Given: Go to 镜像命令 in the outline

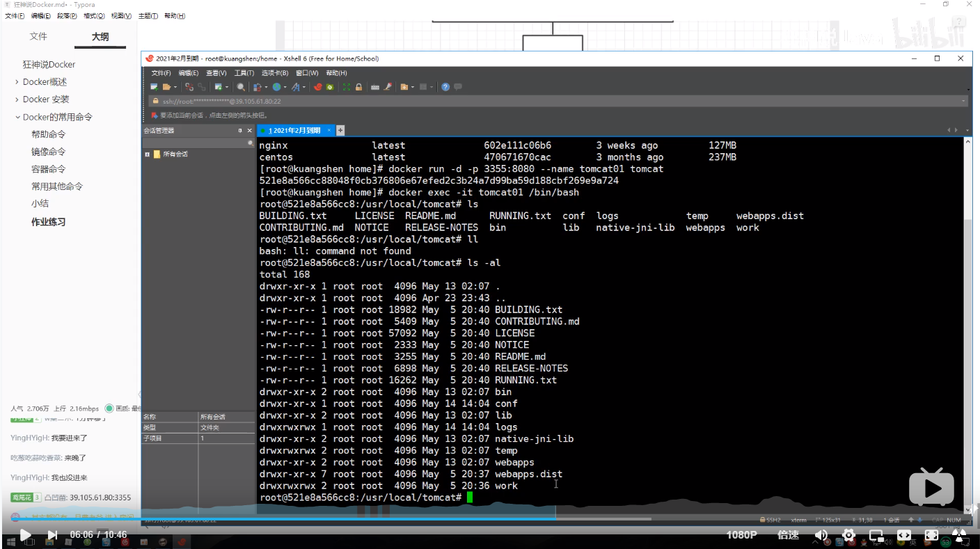Looking at the screenshot, I should pyautogui.click(x=49, y=152).
